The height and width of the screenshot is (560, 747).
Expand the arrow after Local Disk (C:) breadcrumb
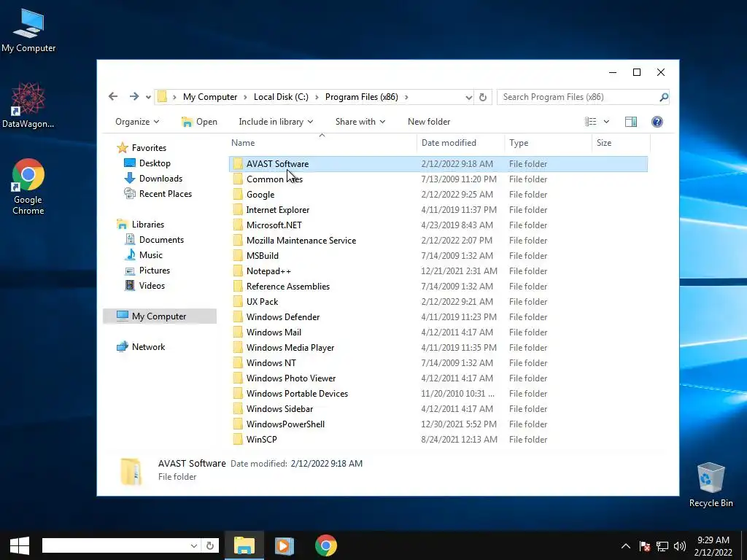click(317, 97)
